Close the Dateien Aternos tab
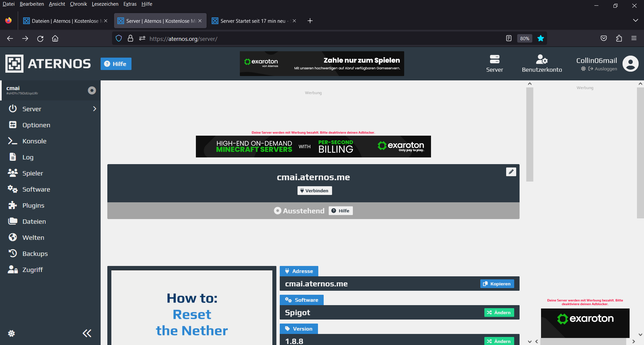This screenshot has width=644, height=345. (106, 21)
